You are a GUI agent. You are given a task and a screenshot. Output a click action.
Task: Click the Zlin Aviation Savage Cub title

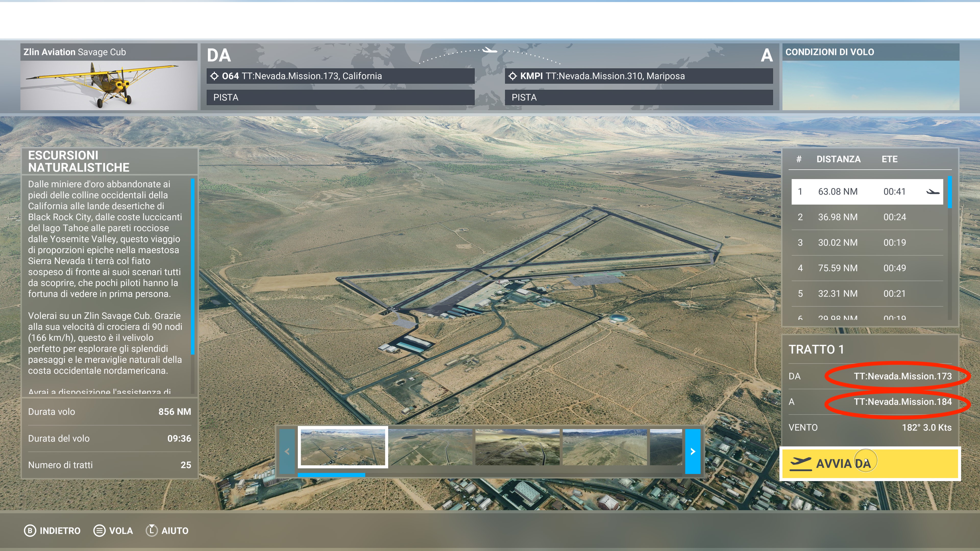(75, 52)
